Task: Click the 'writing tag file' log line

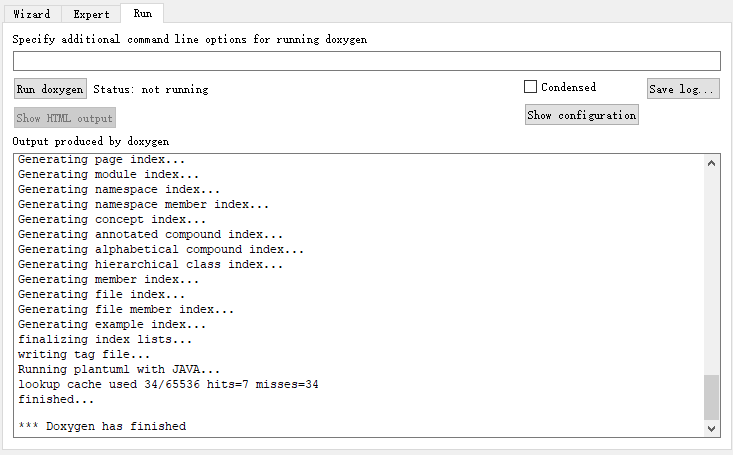Action: click(x=84, y=354)
